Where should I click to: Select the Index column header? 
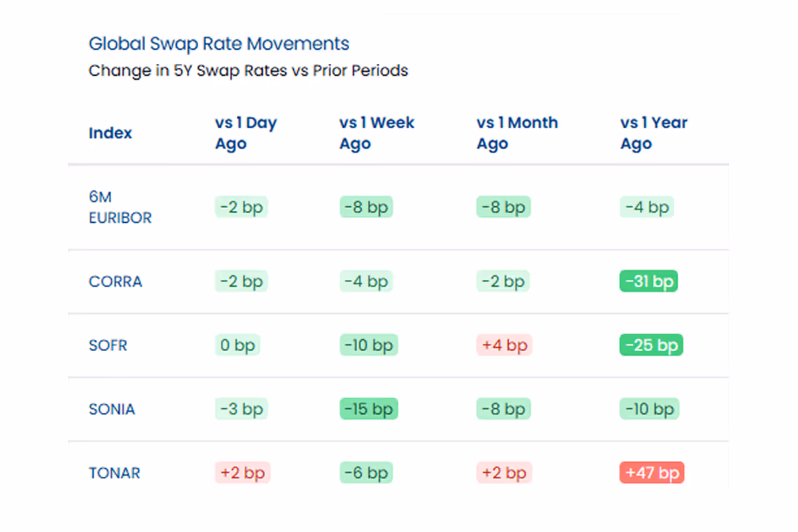tap(110, 133)
